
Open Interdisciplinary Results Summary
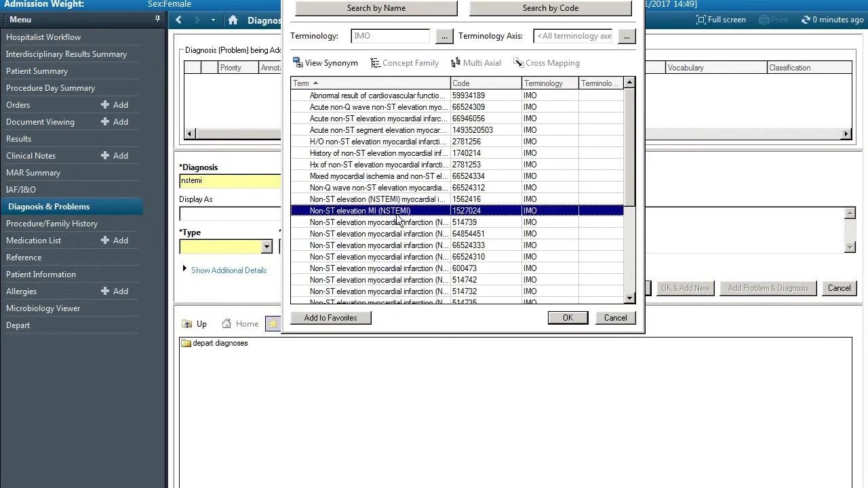click(66, 54)
